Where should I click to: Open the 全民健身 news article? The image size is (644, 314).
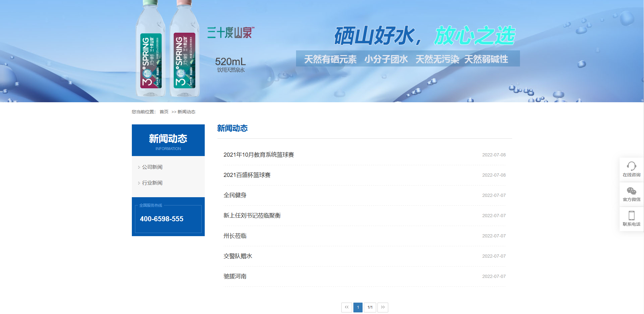[x=235, y=195]
